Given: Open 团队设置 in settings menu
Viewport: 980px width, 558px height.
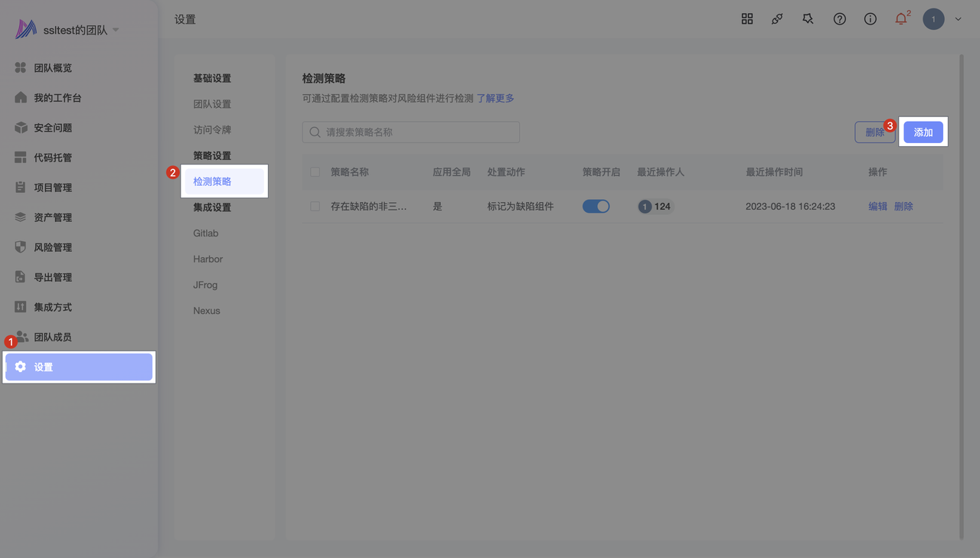Looking at the screenshot, I should click(x=212, y=104).
